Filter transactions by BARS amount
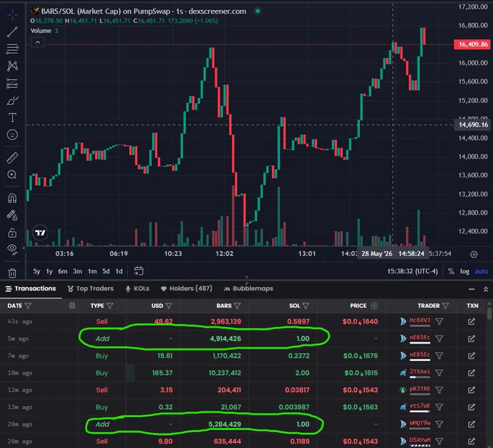Viewport: 493px width, 448px height. [237, 306]
